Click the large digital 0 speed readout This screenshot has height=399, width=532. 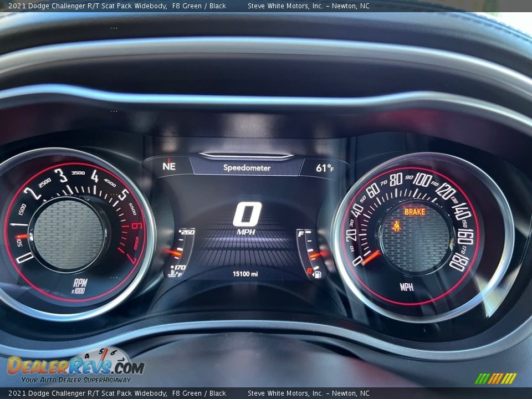pyautogui.click(x=247, y=214)
